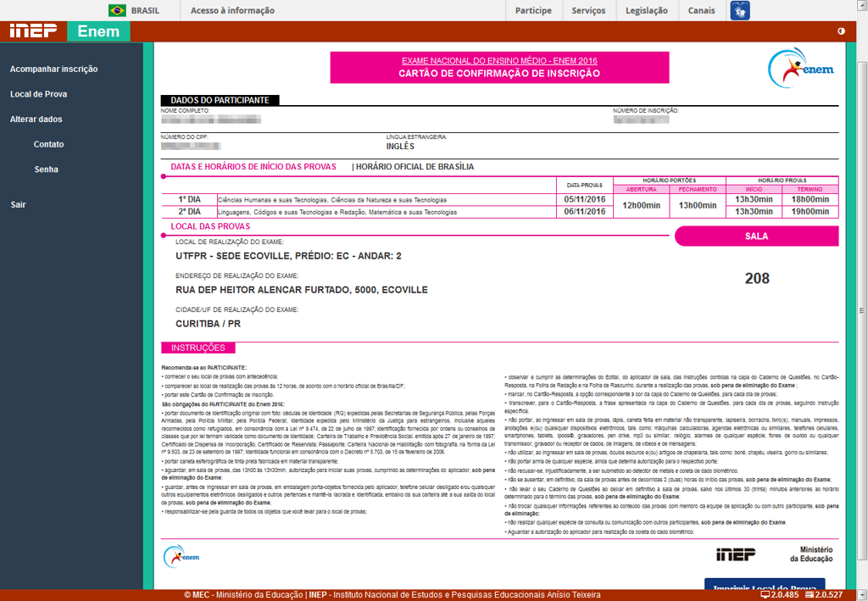This screenshot has height=601, width=868.
Task: Click the INEP logo in header
Action: (x=33, y=31)
